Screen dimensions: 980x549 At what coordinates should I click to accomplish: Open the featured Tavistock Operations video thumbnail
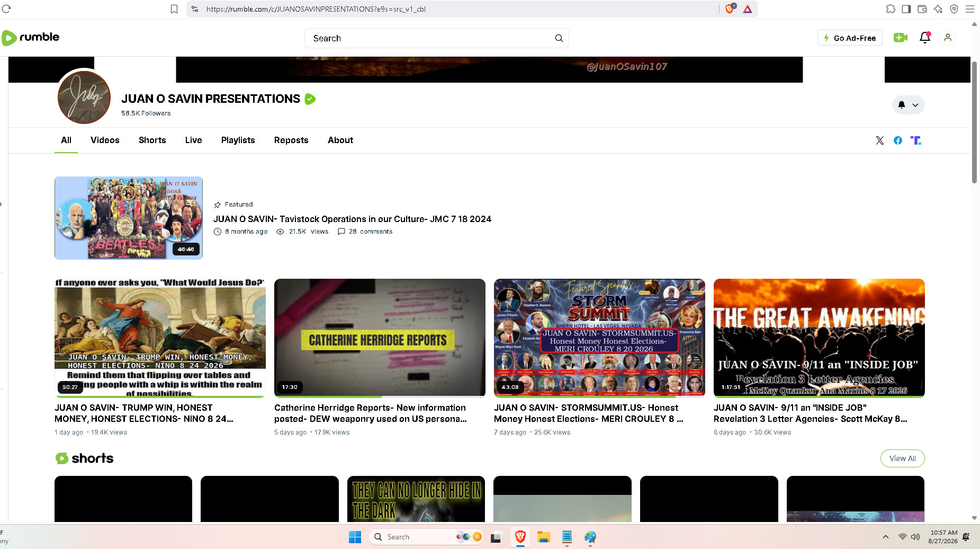tap(129, 218)
